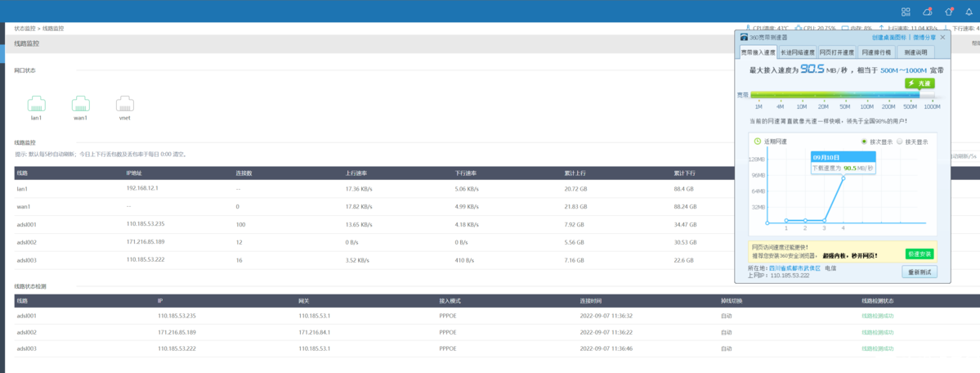Click the CPU temperature thermometer icon

tap(748, 28)
